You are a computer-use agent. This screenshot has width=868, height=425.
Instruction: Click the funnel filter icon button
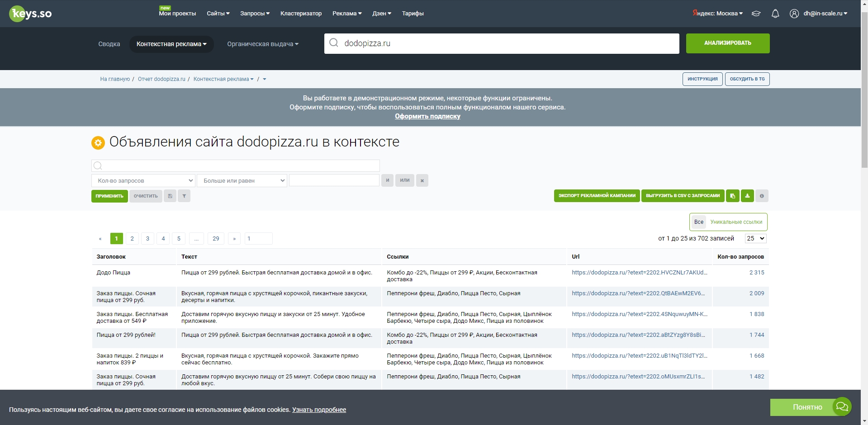coord(184,196)
